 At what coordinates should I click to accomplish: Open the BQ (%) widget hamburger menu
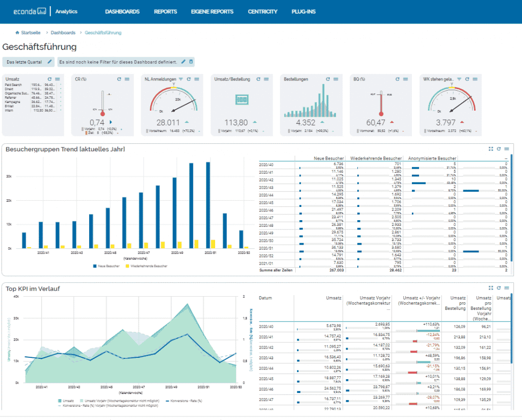pyautogui.click(x=405, y=79)
